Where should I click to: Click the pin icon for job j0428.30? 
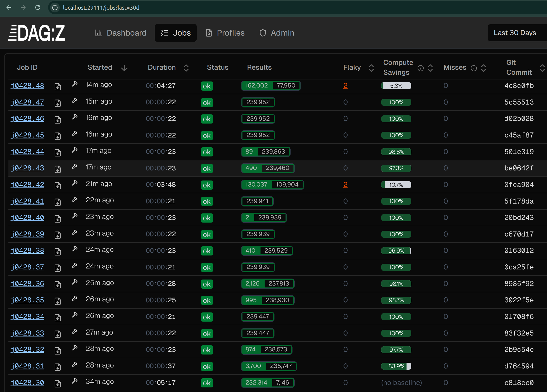(x=75, y=381)
